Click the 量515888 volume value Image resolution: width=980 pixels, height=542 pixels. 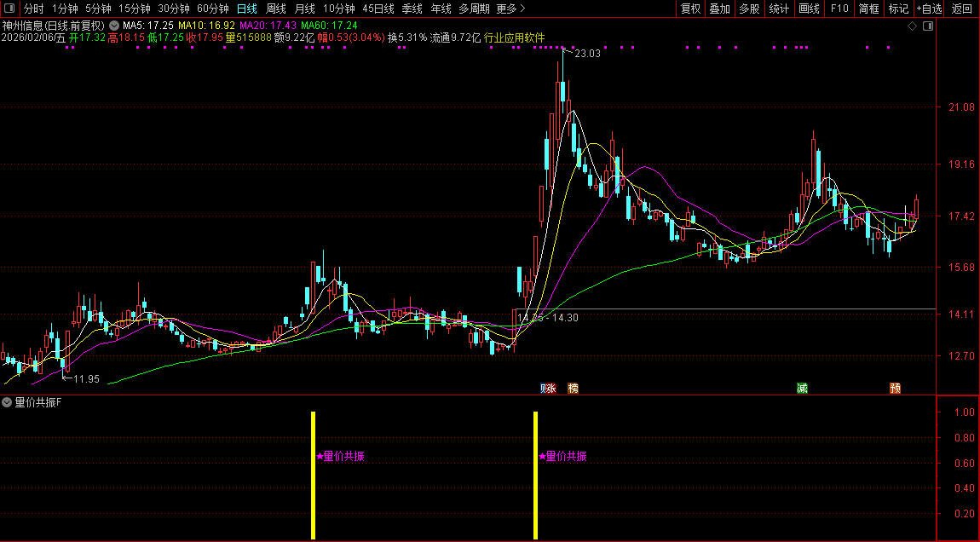[249, 37]
